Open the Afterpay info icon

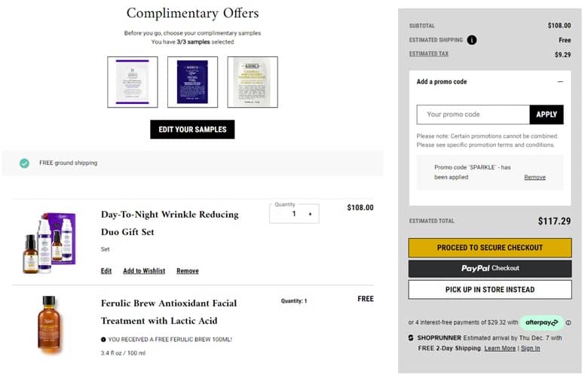point(568,323)
